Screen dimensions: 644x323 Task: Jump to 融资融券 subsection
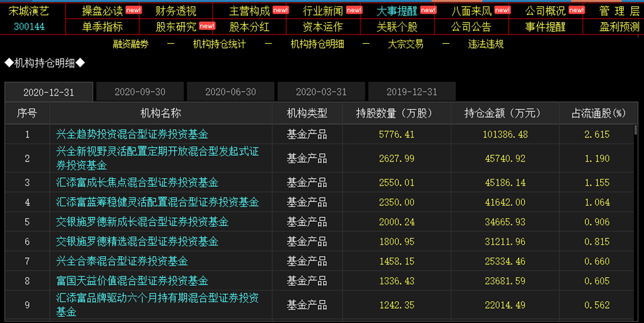pyautogui.click(x=131, y=44)
